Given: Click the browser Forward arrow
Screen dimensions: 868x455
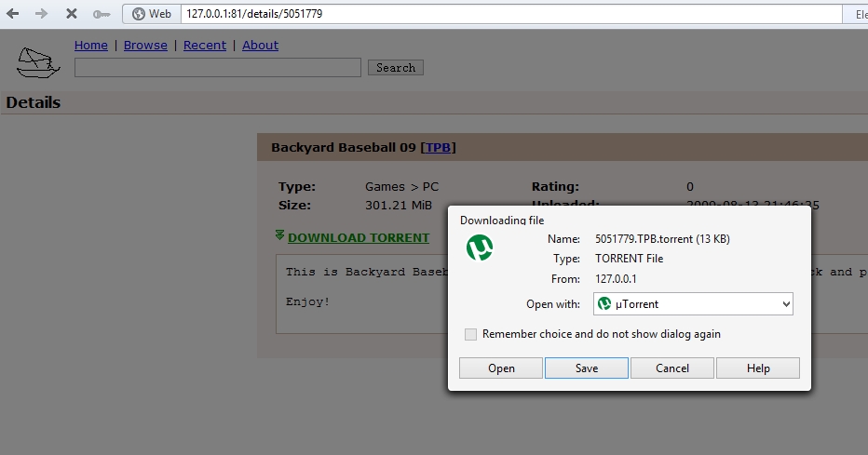Looking at the screenshot, I should coord(42,13).
